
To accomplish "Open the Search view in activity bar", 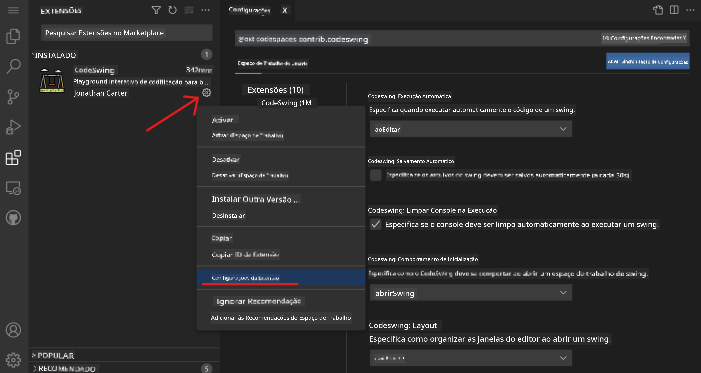I will (13, 66).
